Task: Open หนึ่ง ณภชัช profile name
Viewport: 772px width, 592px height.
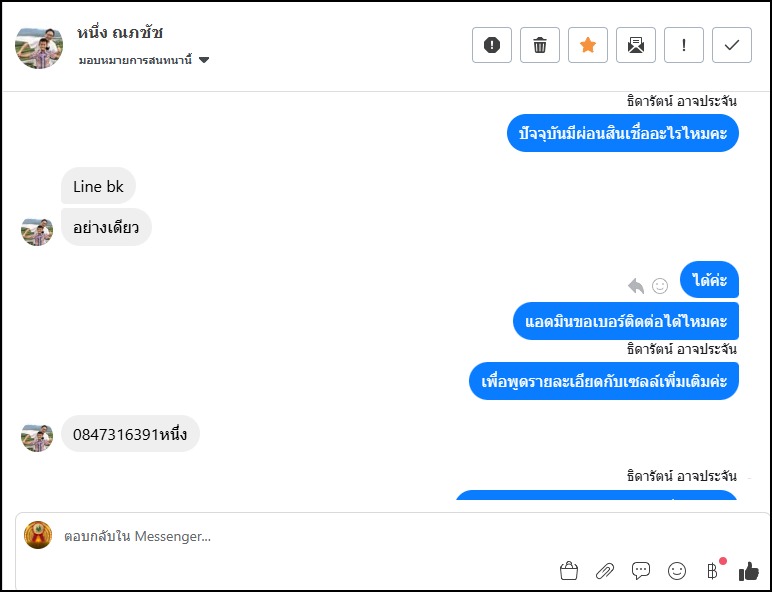Action: point(120,33)
